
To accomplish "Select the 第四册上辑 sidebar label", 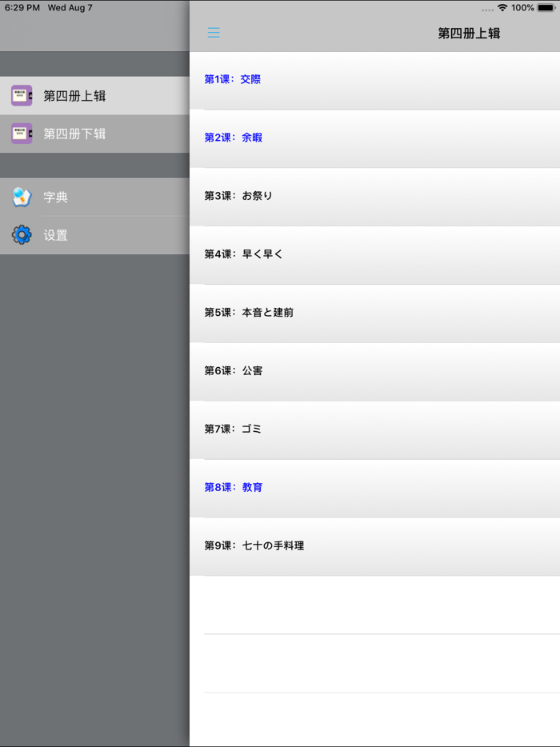I will coord(75,96).
